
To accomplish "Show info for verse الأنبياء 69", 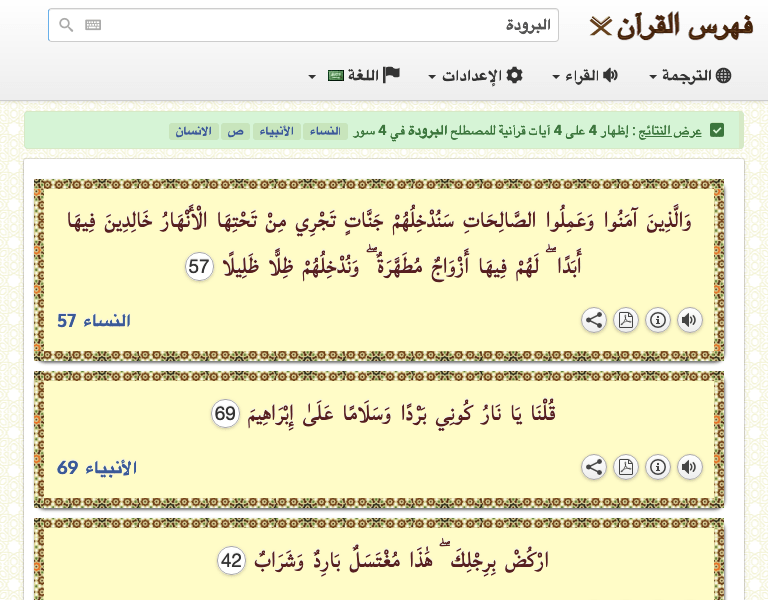I will [657, 467].
